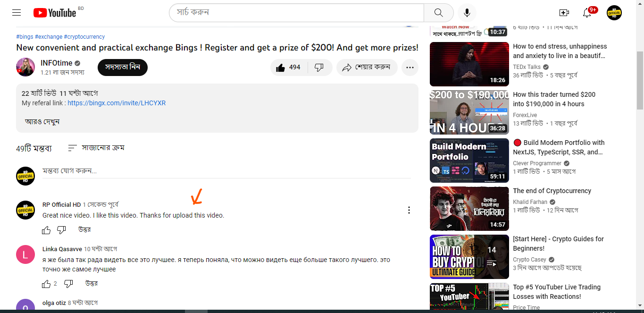
Task: Dislike the RP Official HD comment
Action: 61,230
